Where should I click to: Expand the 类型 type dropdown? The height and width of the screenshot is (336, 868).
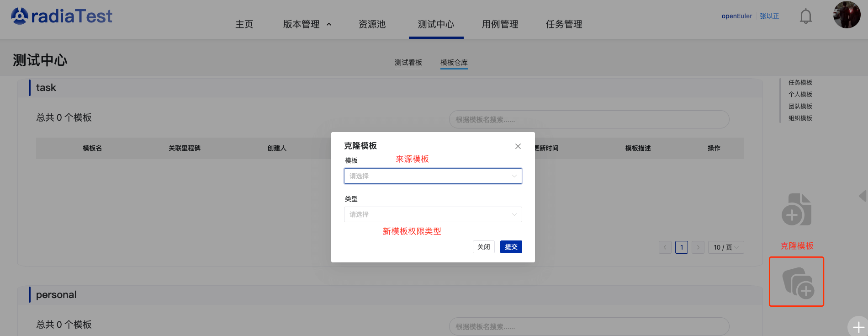pos(433,214)
